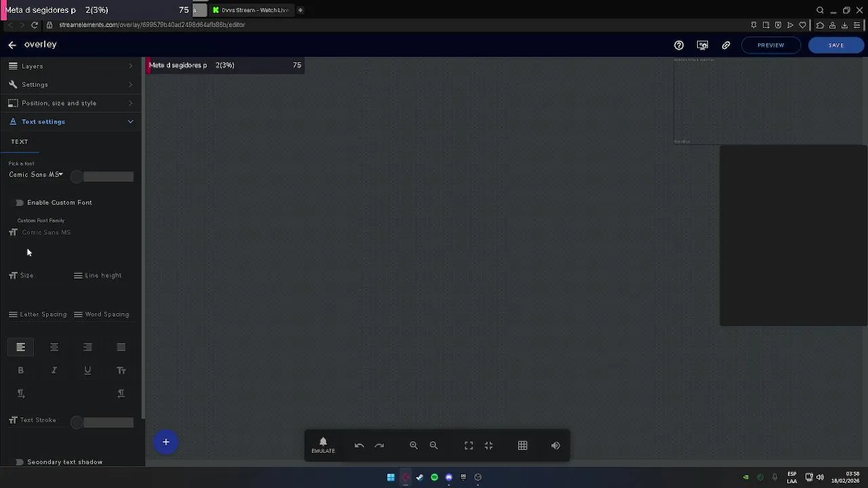Image resolution: width=868 pixels, height=488 pixels.
Task: Collapse the Text settings section
Action: (71, 122)
